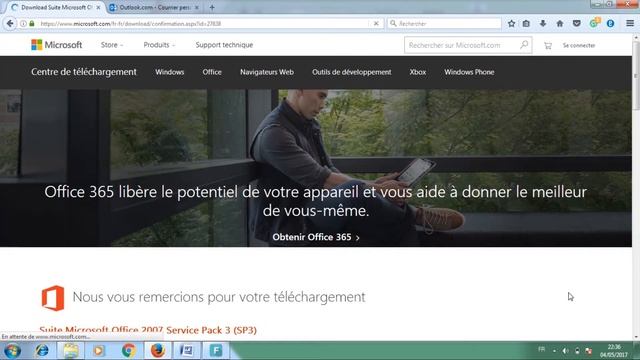Open the Windows Phone menu item
The image size is (640, 360).
pyautogui.click(x=469, y=72)
